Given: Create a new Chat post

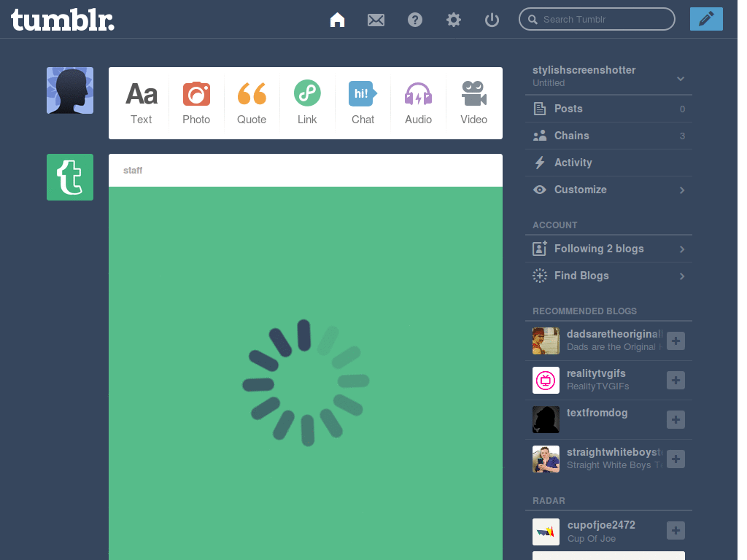Looking at the screenshot, I should (363, 104).
